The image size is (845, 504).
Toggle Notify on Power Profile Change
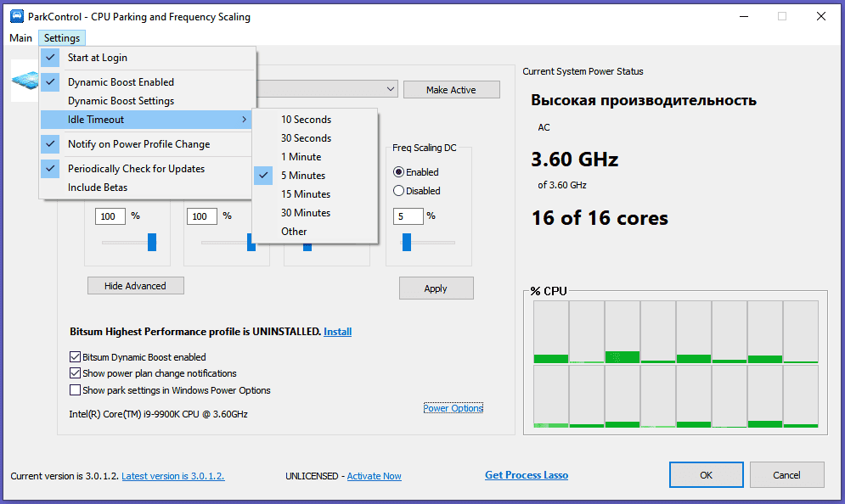147,143
